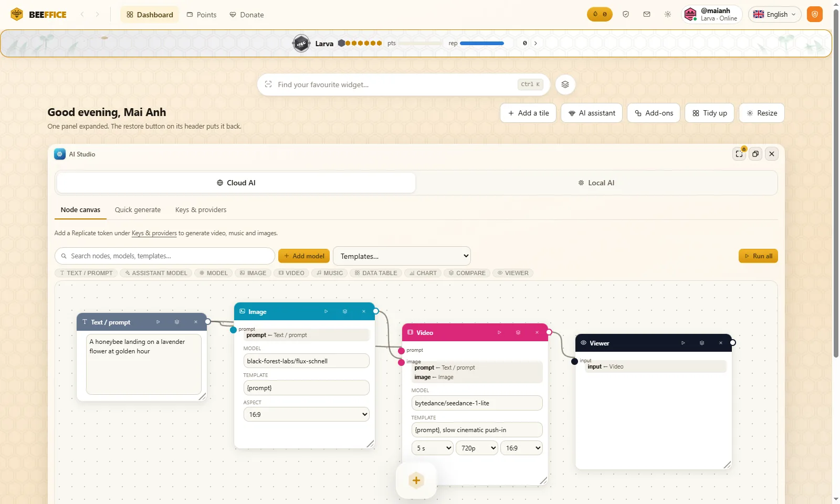Screen dimensions: 840x504
Task: Click the layers icon on the Video node
Action: coord(518,332)
